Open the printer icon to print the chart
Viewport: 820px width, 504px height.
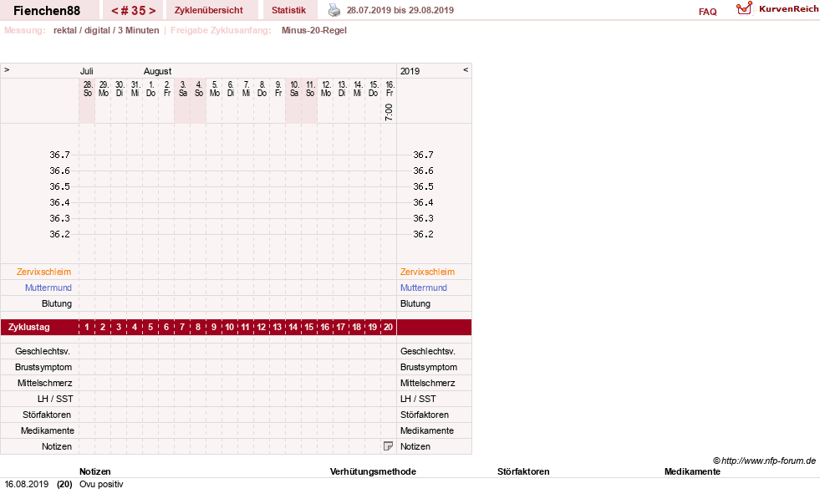pyautogui.click(x=334, y=10)
